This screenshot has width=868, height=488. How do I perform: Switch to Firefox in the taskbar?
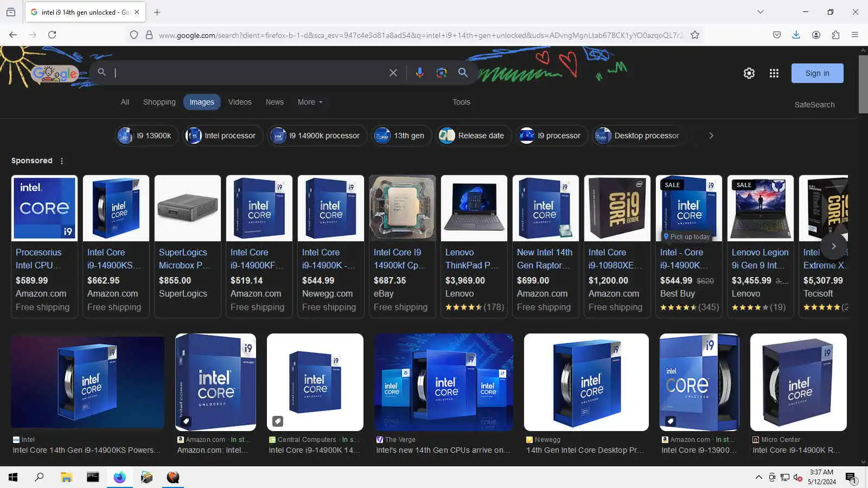click(x=119, y=477)
